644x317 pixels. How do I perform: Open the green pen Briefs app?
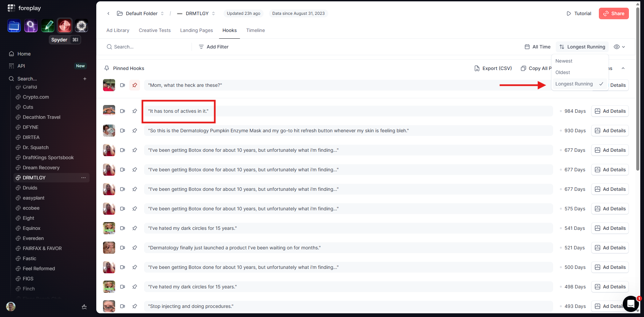click(x=48, y=26)
